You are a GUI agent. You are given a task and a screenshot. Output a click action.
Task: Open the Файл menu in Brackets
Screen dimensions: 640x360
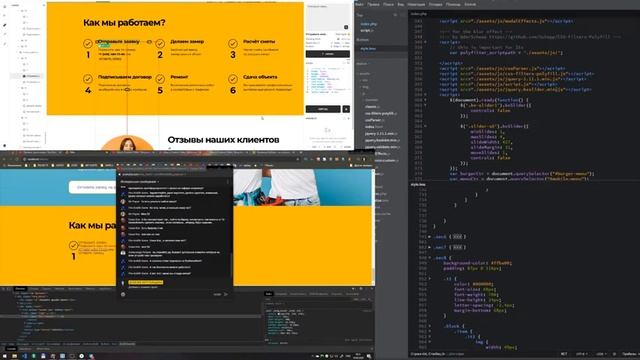(359, 4)
